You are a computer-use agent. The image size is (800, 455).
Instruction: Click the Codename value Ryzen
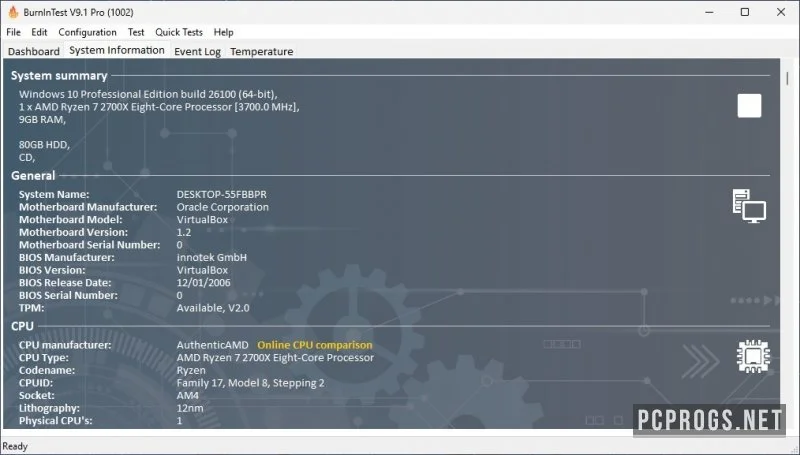[191, 370]
